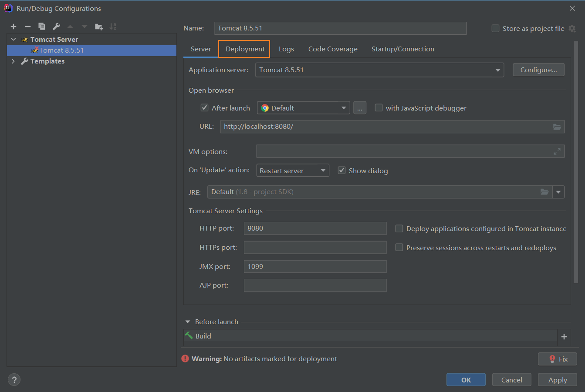Click the Apply button

(x=558, y=380)
